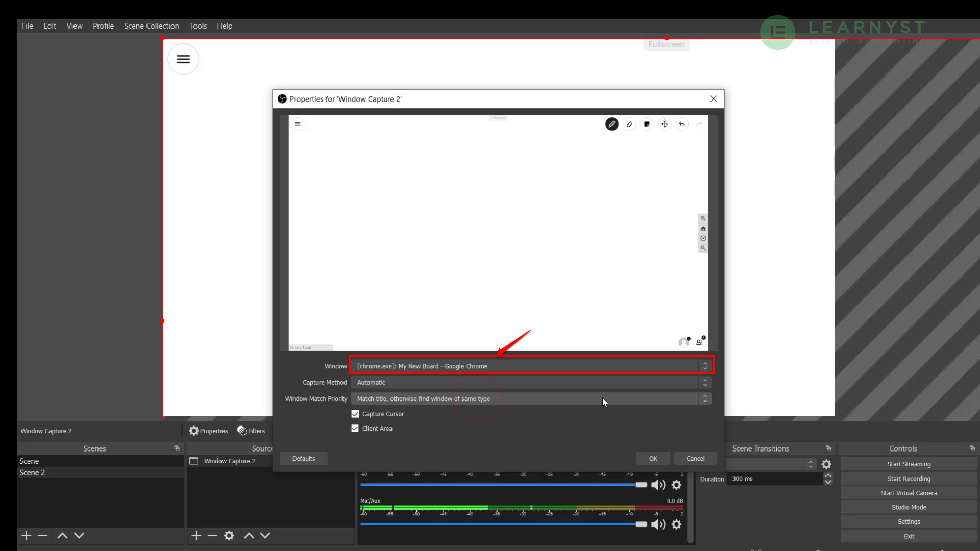
Task: Cancel the properties dialog
Action: (695, 458)
